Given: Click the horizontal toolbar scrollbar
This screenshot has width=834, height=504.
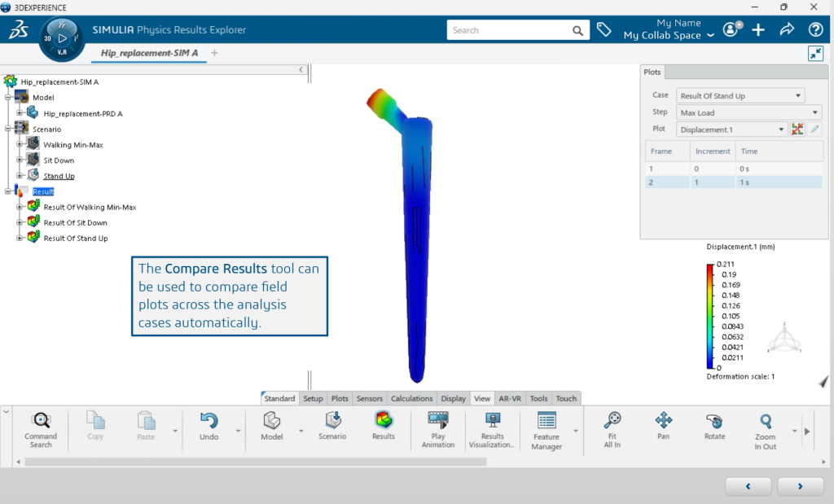Looking at the screenshot, I should click(255, 462).
